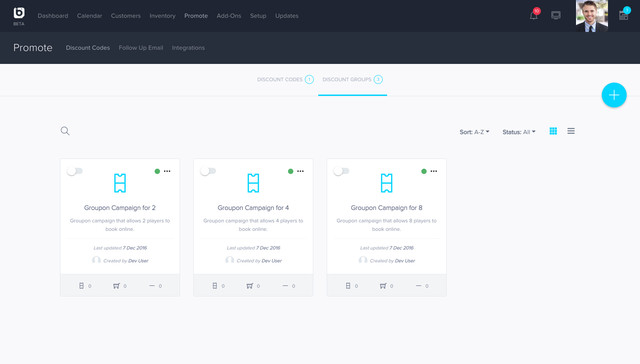The height and width of the screenshot is (364, 640).
Task: Go to Follow Up Email section
Action: 141,48
